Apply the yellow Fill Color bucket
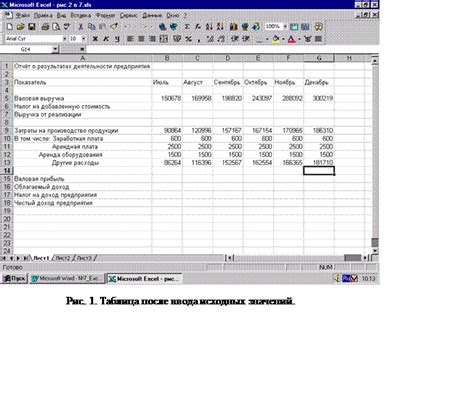 point(276,39)
